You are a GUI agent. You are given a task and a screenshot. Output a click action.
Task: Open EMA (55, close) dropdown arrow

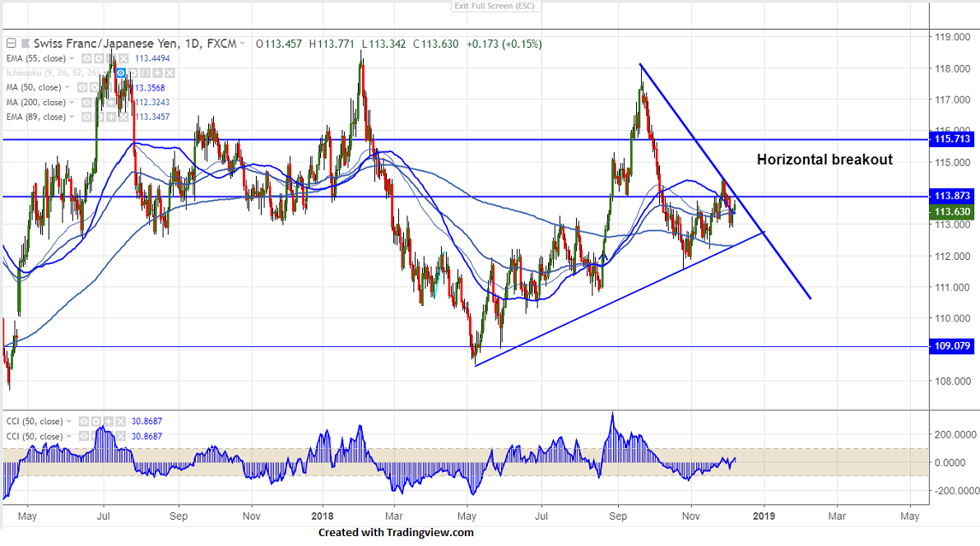pyautogui.click(x=72, y=58)
